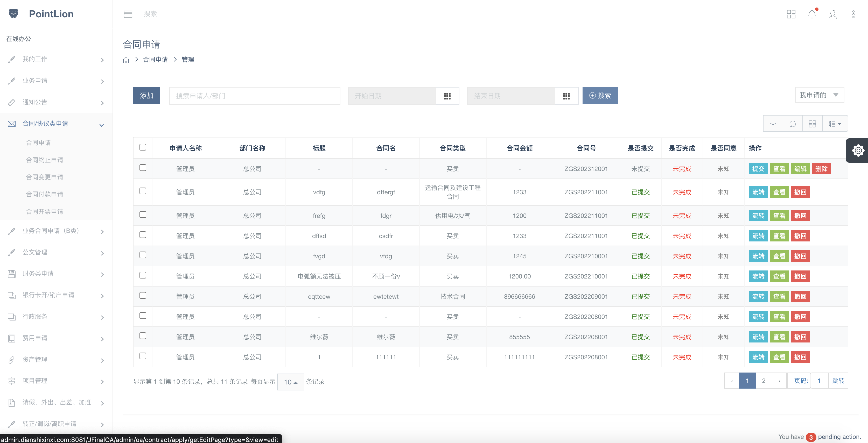This screenshot has width=868, height=443.
Task: Check the row titled 电弧额无法被压
Action: [x=143, y=275]
